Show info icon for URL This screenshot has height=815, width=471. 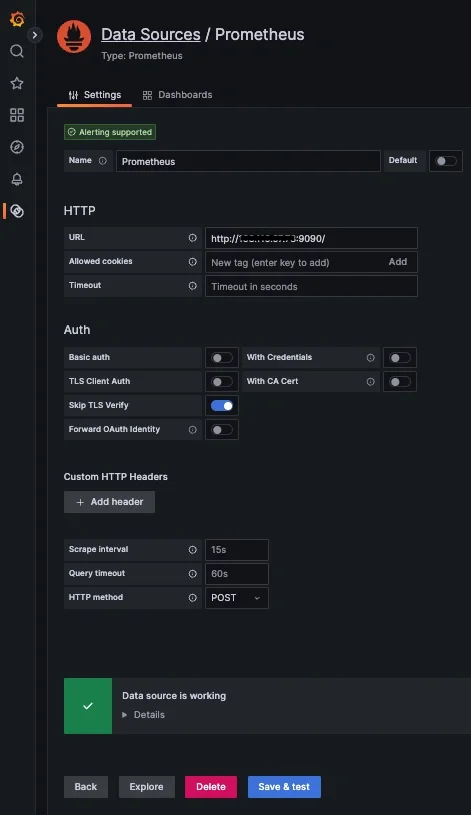pyautogui.click(x=192, y=238)
